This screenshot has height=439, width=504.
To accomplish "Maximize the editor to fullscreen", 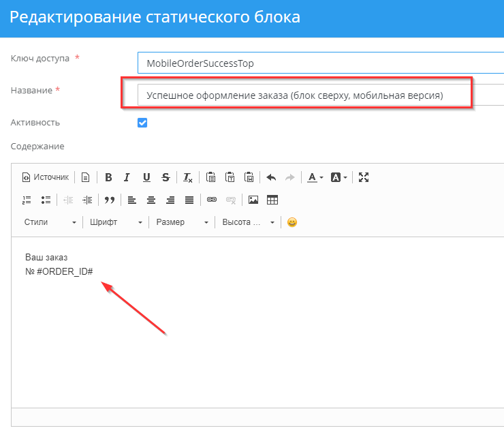I will click(x=364, y=177).
